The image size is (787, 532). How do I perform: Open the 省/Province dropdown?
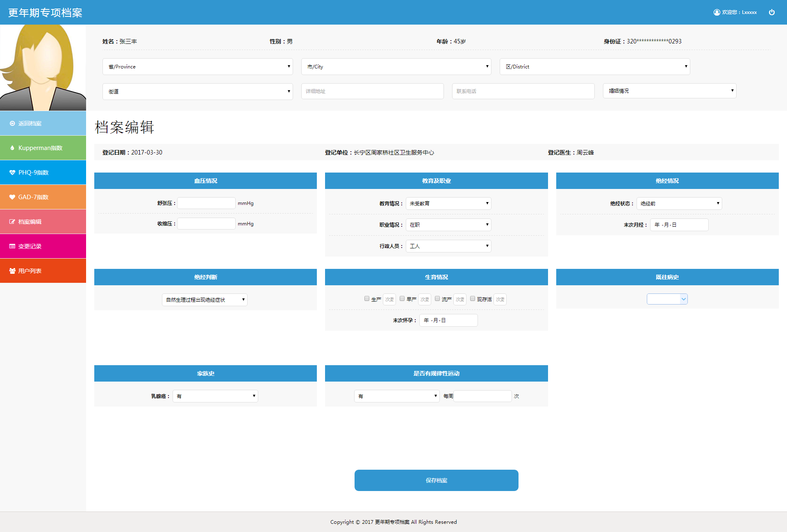click(198, 67)
